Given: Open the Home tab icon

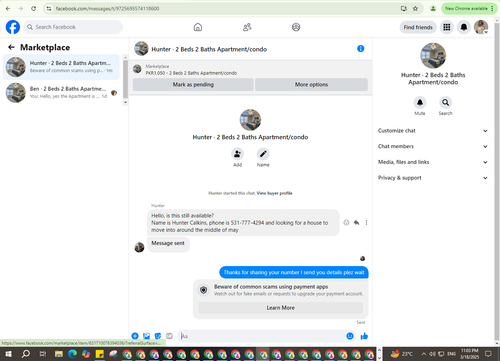Looking at the screenshot, I should [198, 27].
